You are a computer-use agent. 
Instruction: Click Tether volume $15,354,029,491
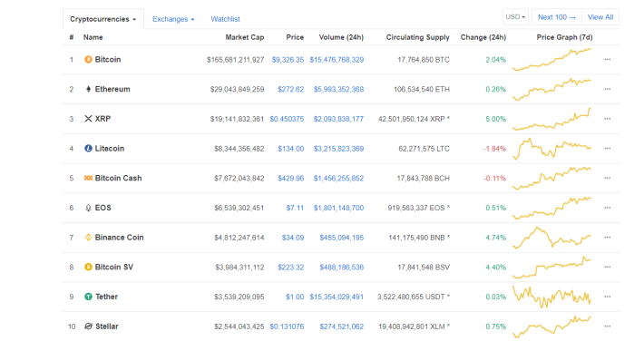tap(337, 297)
